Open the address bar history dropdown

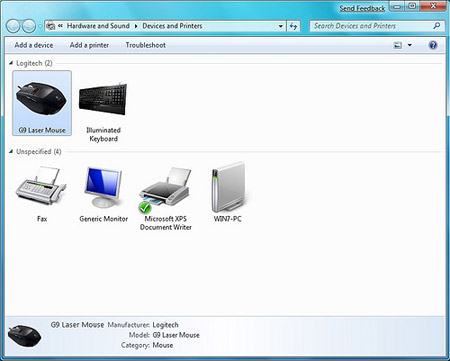(281, 26)
